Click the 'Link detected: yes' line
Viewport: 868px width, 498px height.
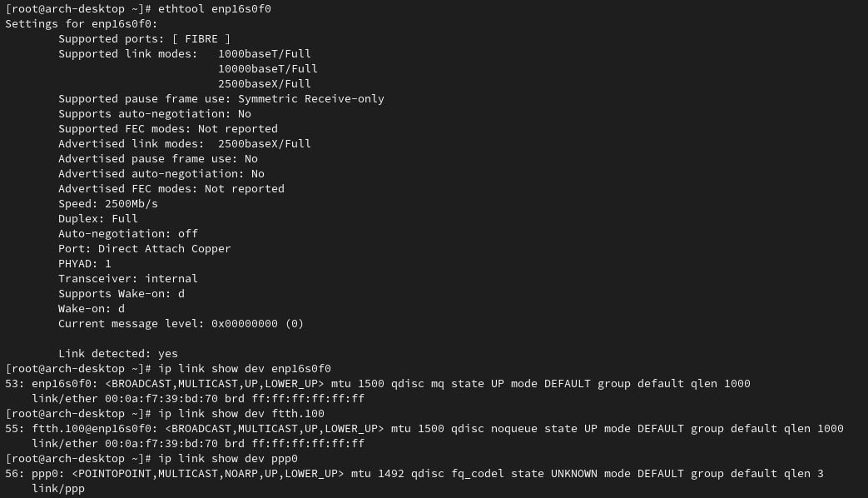click(x=118, y=353)
